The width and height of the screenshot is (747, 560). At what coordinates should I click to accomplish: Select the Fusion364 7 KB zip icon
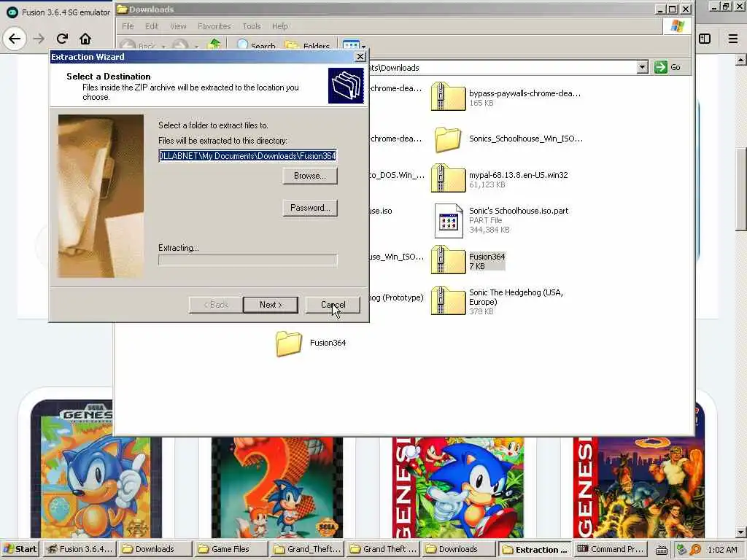[448, 260]
